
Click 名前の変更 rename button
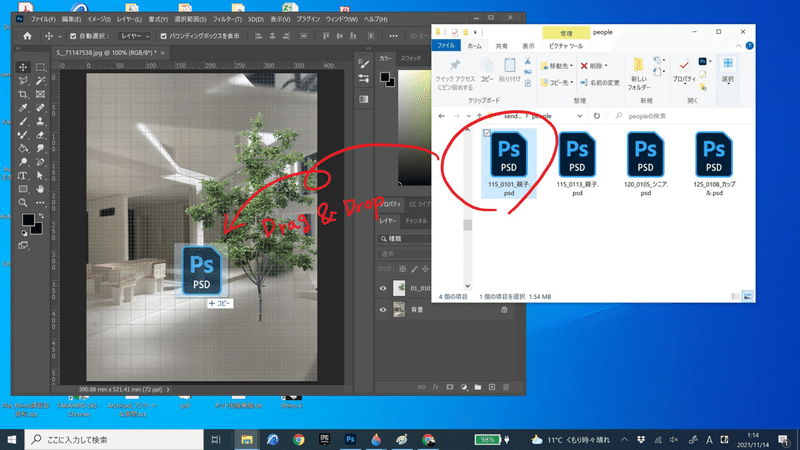[x=600, y=82]
